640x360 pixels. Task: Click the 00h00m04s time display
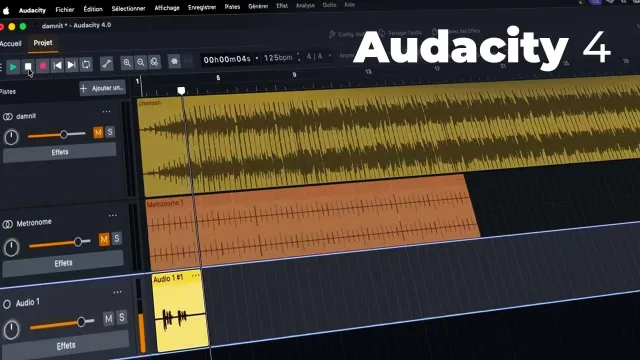(227, 59)
